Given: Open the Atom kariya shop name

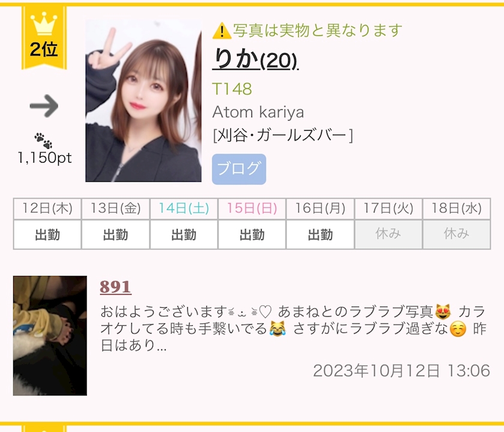Looking at the screenshot, I should [258, 112].
